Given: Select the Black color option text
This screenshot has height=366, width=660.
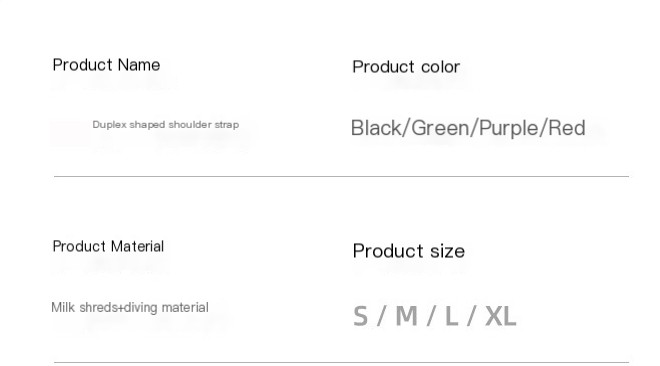Looking at the screenshot, I should point(376,128).
